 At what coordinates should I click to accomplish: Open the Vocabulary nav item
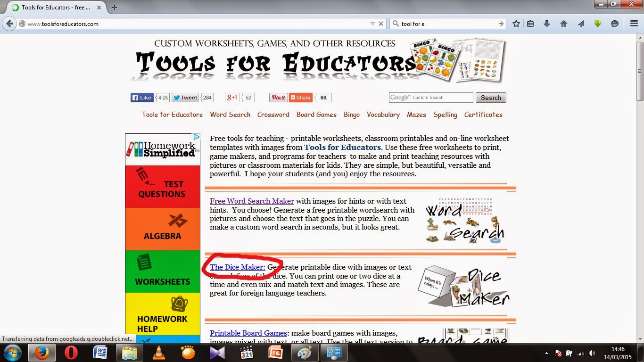click(x=383, y=115)
